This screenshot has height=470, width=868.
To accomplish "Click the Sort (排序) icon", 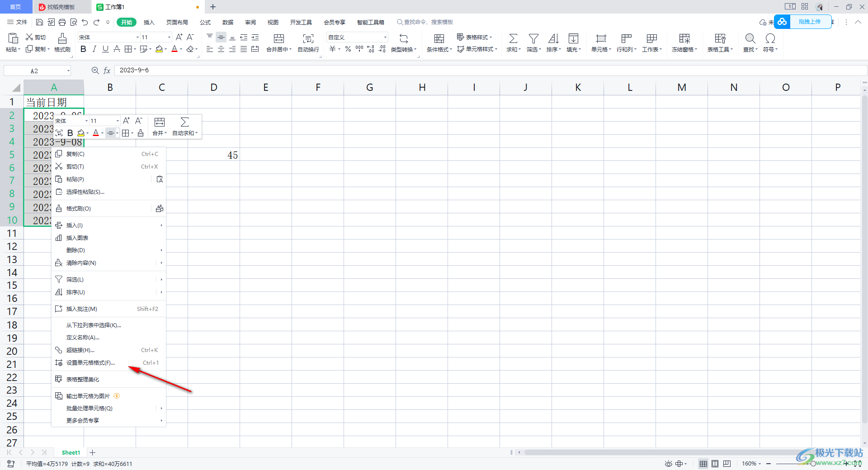I will [x=553, y=38].
